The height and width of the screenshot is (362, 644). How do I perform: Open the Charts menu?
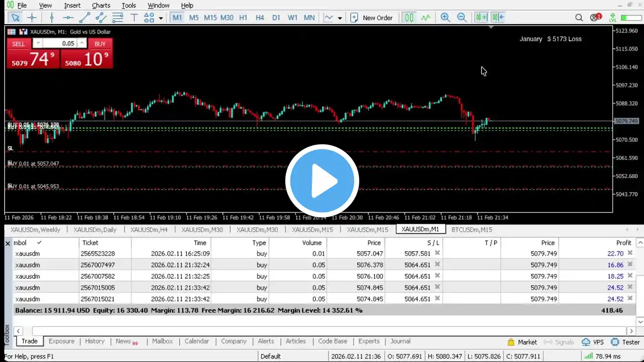click(x=101, y=5)
